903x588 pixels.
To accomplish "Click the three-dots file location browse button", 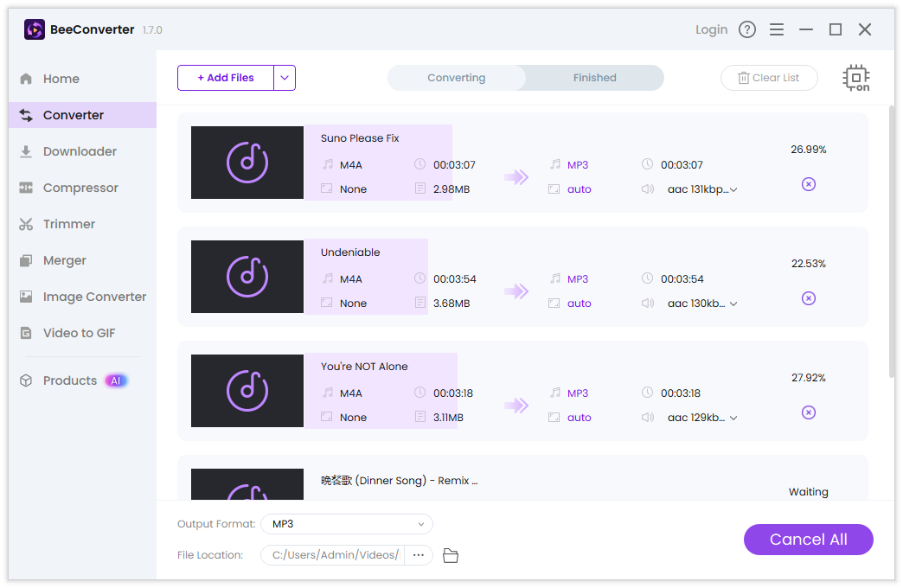I will coord(419,555).
